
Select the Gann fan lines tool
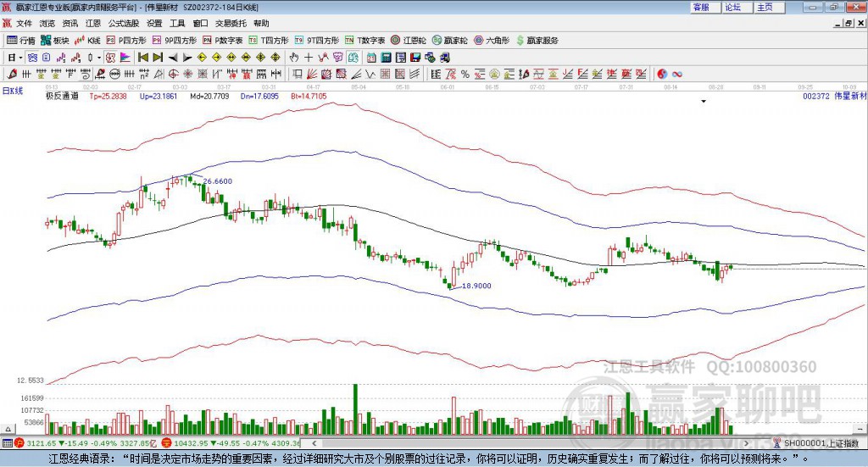[x=312, y=74]
